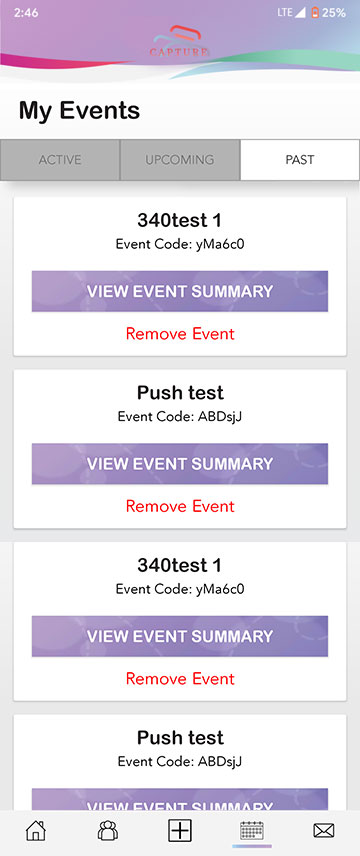Tap the My Events page heading

pyautogui.click(x=79, y=110)
